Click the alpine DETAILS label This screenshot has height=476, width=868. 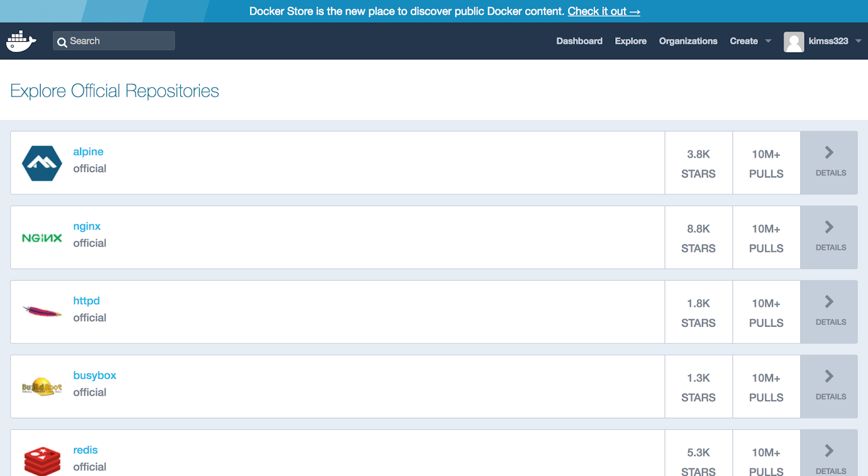coord(831,173)
